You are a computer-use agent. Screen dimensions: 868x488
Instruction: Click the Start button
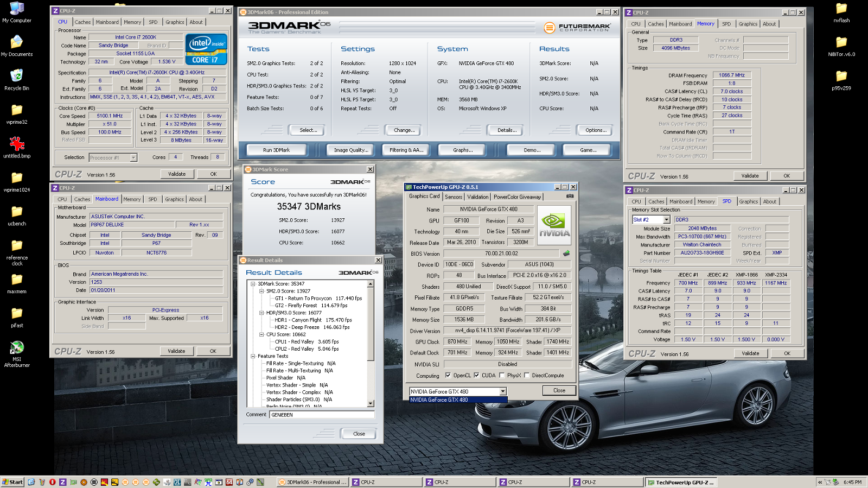coord(12,482)
